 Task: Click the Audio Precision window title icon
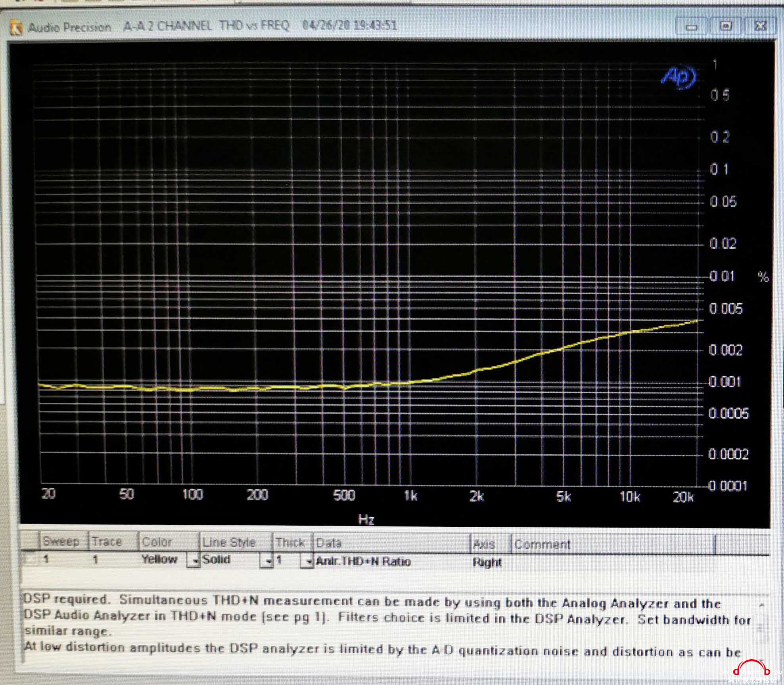coord(16,28)
